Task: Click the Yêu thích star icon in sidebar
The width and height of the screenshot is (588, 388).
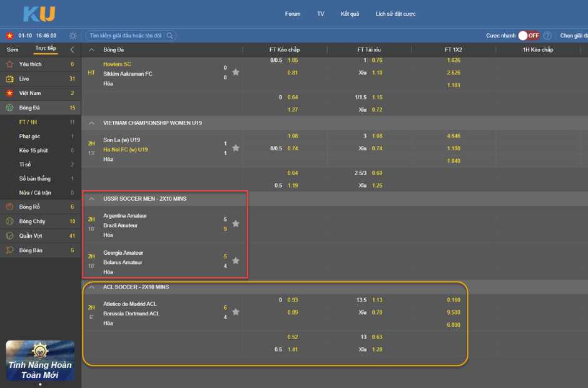Action: pyautogui.click(x=10, y=64)
